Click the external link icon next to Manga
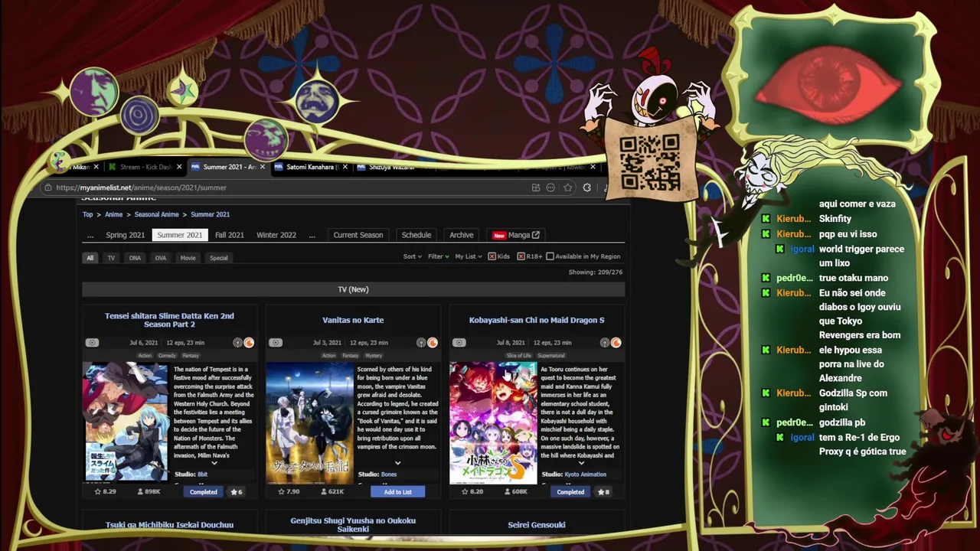Viewport: 980px width, 551px height. pos(536,235)
